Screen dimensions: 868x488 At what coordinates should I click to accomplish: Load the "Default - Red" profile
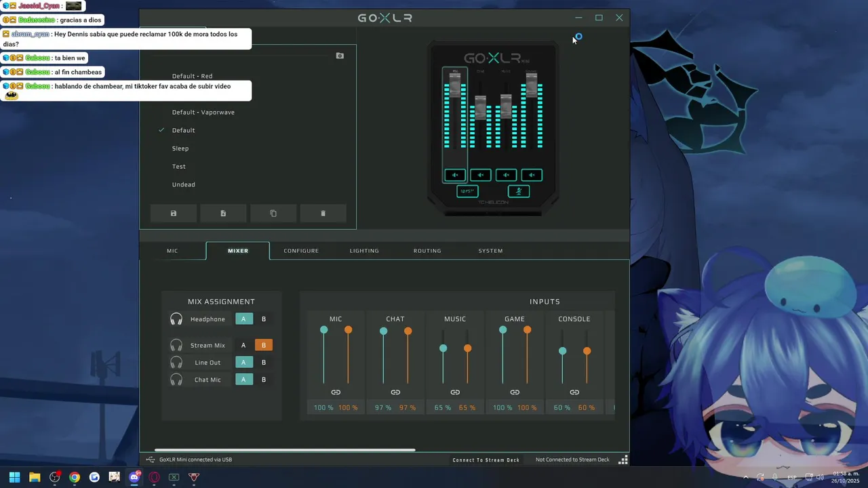click(x=192, y=76)
